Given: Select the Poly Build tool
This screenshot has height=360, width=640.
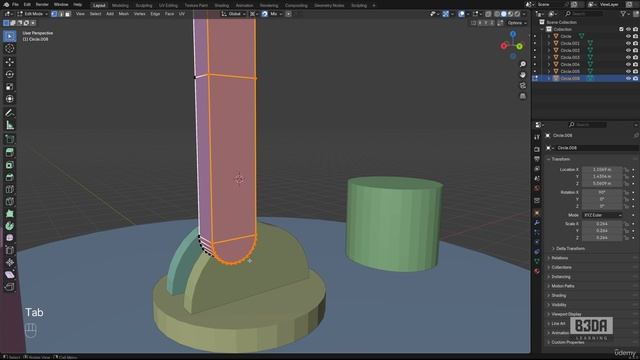Looking at the screenshot, I should point(10,214).
